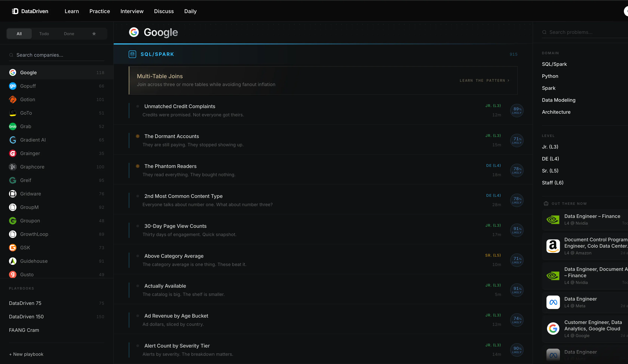Toggle status dot for The Phantom Readers
This screenshot has width=628, height=364.
(138, 166)
